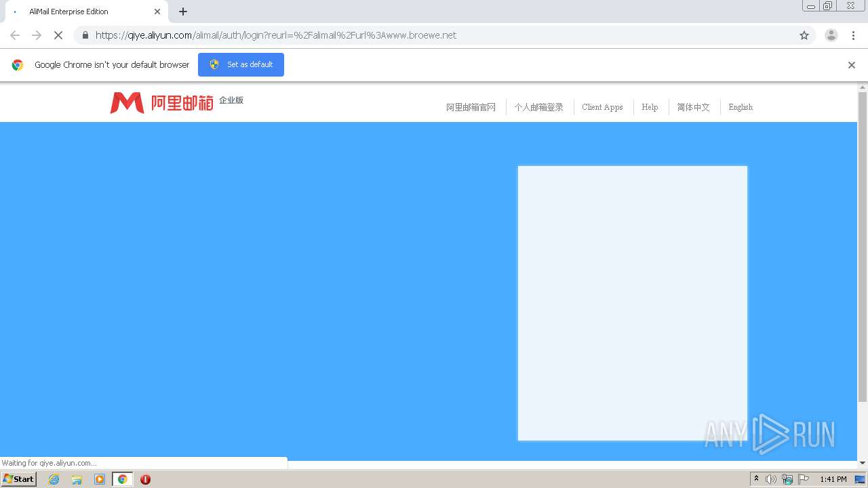Open a new tab with the plus button
The width and height of the screenshot is (868, 488).
(x=183, y=12)
